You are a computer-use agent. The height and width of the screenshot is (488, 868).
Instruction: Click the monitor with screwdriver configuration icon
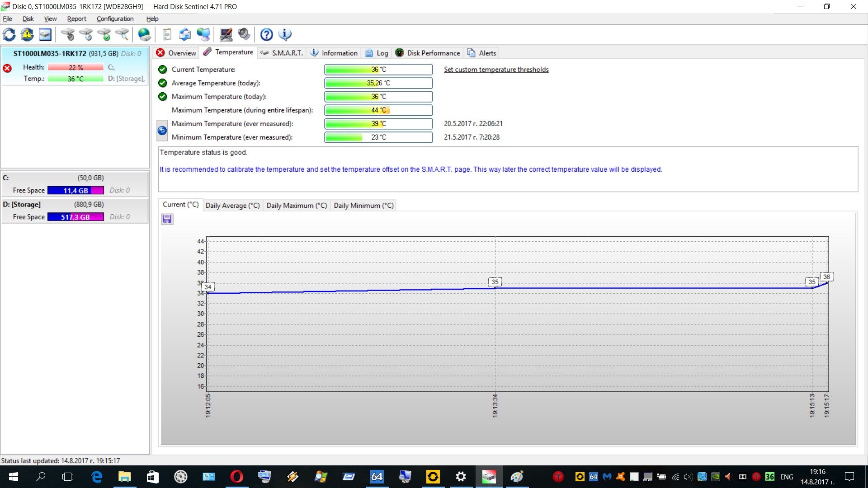(x=226, y=34)
